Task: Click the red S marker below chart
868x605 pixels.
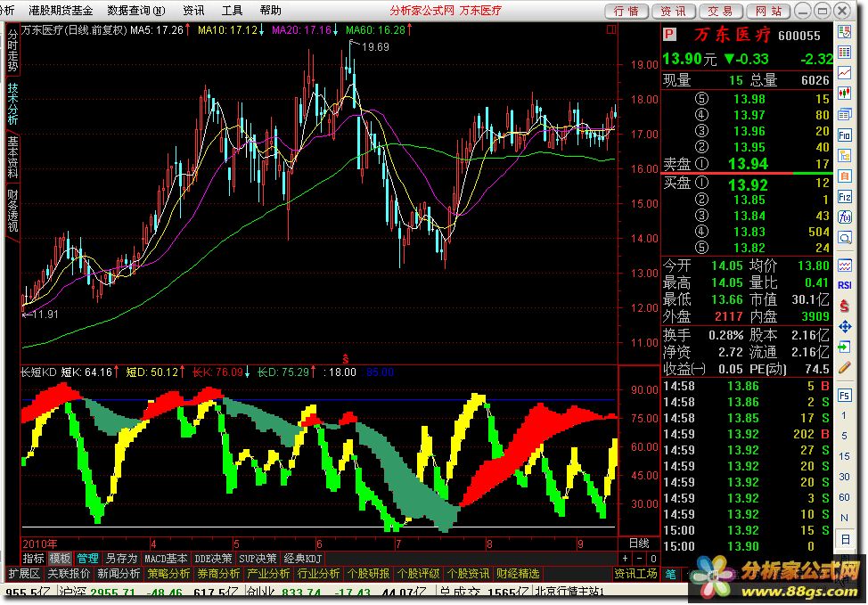Action: coord(346,359)
